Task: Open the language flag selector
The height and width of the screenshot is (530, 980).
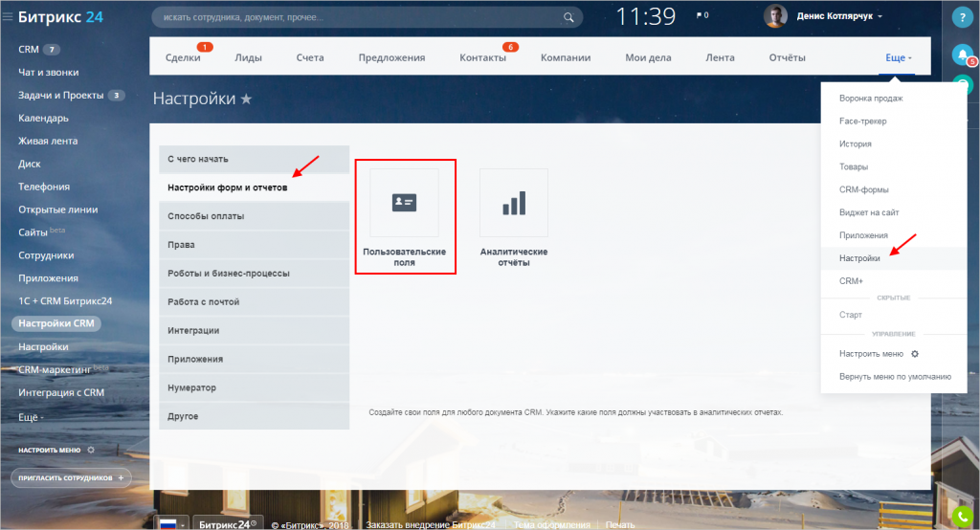Action: coord(172,523)
